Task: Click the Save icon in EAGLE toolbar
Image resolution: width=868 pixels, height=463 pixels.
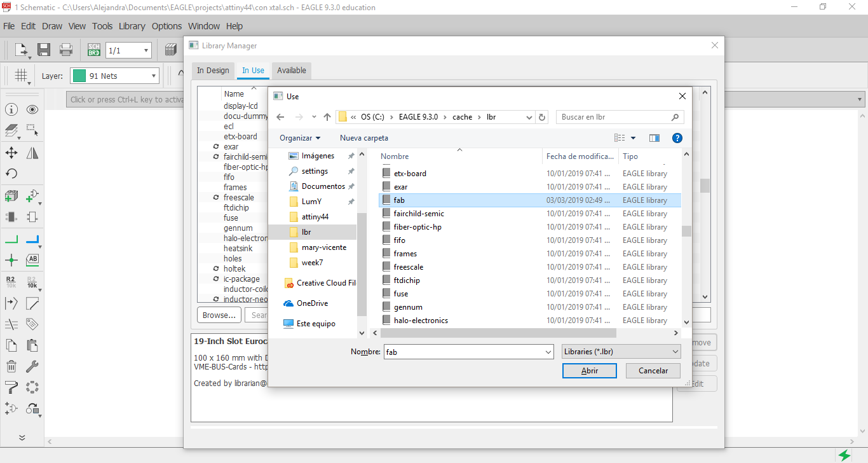Action: click(44, 50)
